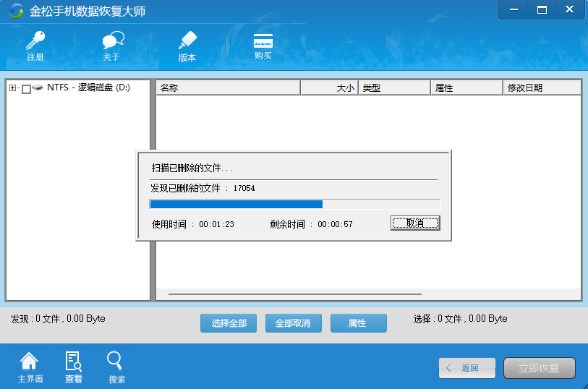Maximize the application window

[542, 9]
